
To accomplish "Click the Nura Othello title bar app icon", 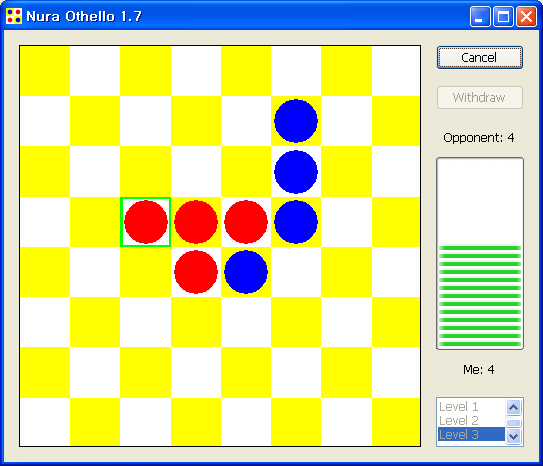I will click(x=14, y=16).
